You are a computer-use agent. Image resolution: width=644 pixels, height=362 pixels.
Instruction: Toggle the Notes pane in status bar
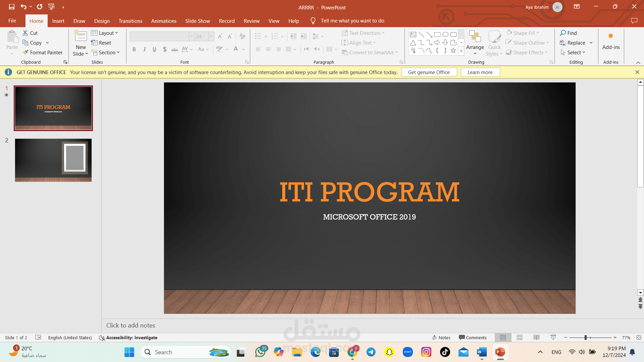pos(441,338)
